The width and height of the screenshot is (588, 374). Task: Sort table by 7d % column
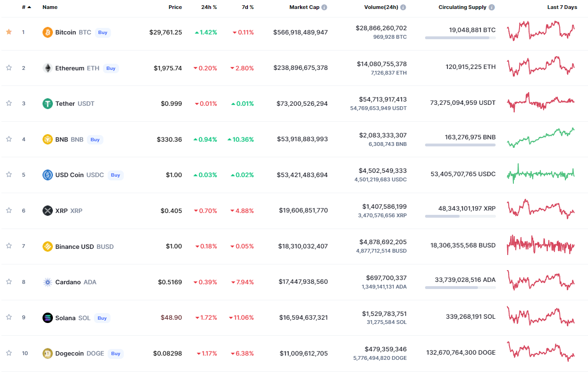coord(247,7)
